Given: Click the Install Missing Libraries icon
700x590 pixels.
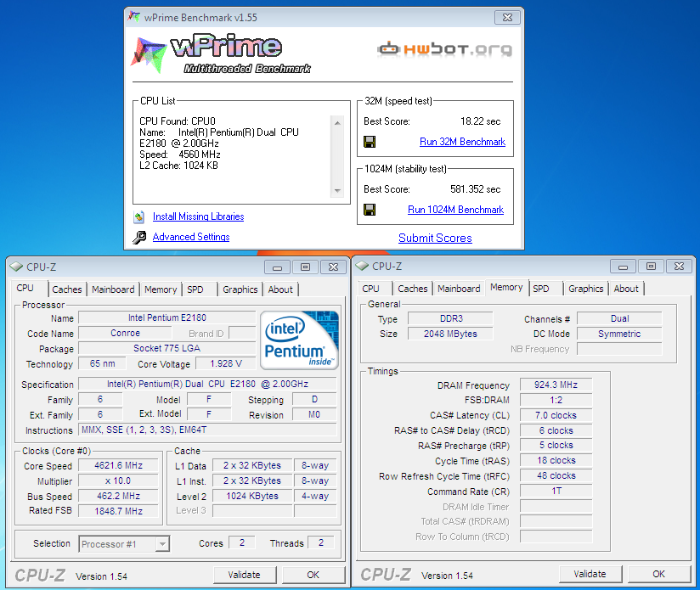Looking at the screenshot, I should pos(138,217).
